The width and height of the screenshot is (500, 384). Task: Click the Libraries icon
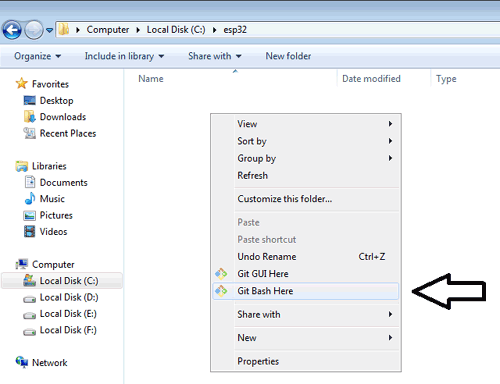(22, 166)
